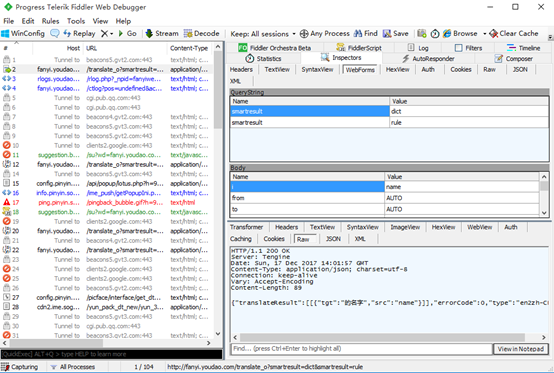This screenshot has width=554, height=373.
Task: Open the Filters tab
Action: coord(468,48)
